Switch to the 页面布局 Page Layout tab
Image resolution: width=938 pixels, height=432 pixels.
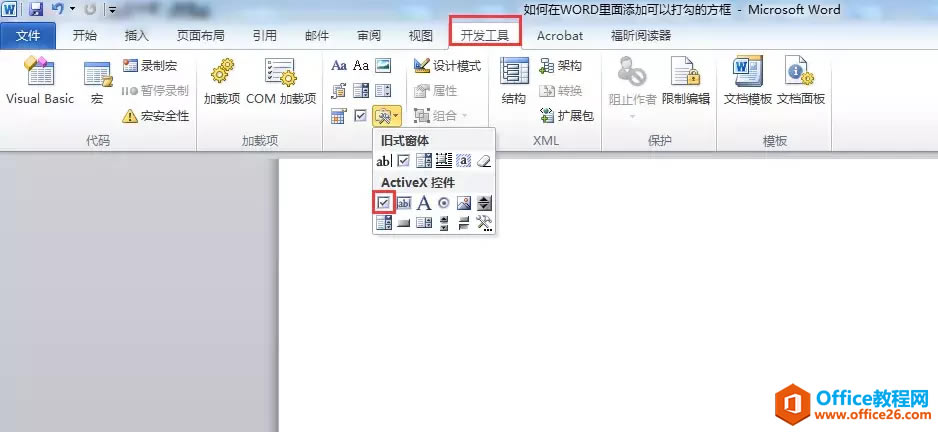pos(200,36)
